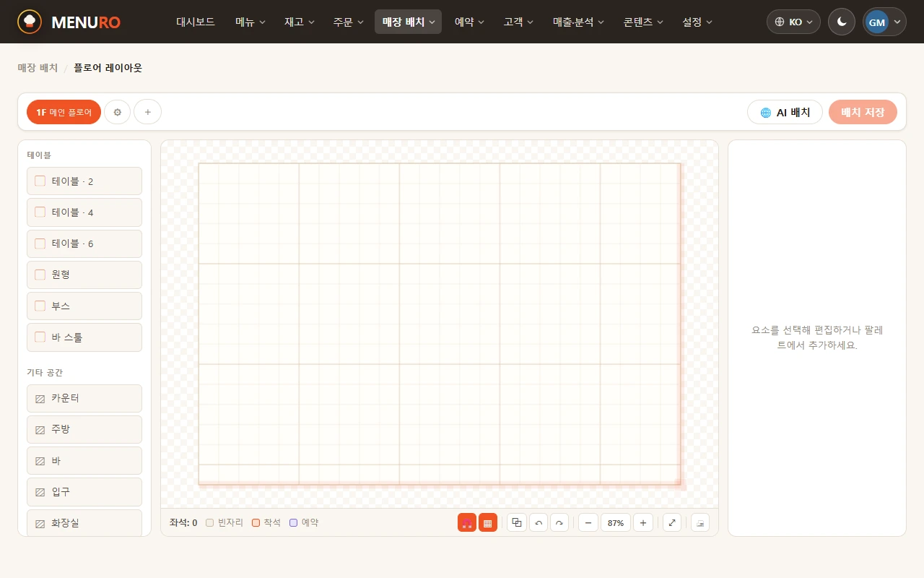The image size is (924, 578).
Task: Reset zoom via the 87% value
Action: (x=616, y=522)
